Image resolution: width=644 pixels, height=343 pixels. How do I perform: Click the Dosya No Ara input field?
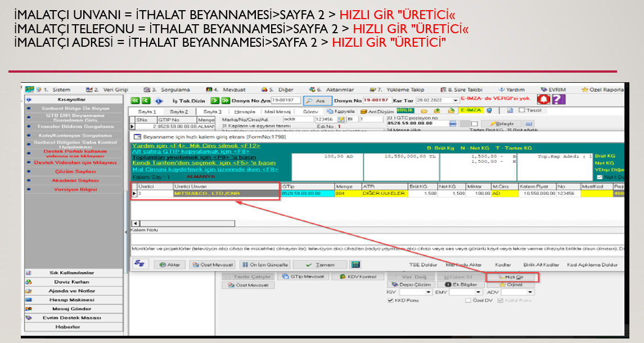[x=286, y=100]
